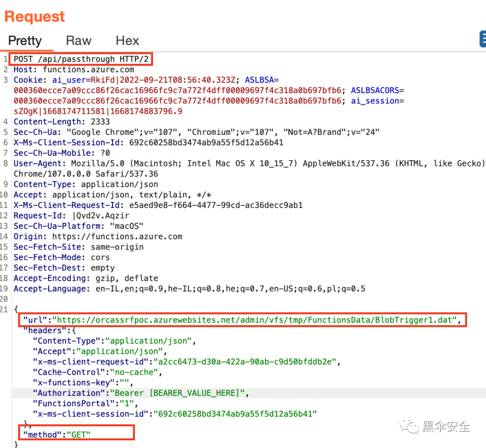Click the sZOgK|1668174711581 session cookie value
Viewport: 486px width, 448px height.
pyautogui.click(x=98, y=111)
